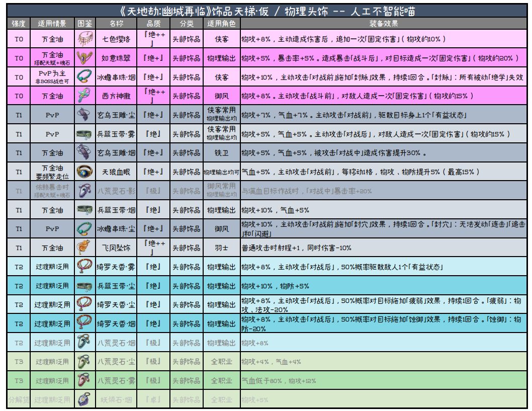Click the 羽士 role cell
532x411 pixels.
[x=222, y=248]
